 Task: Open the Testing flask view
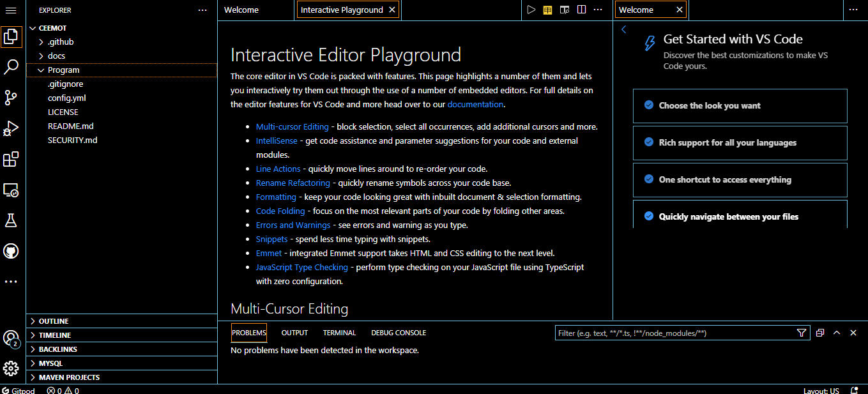pos(11,220)
